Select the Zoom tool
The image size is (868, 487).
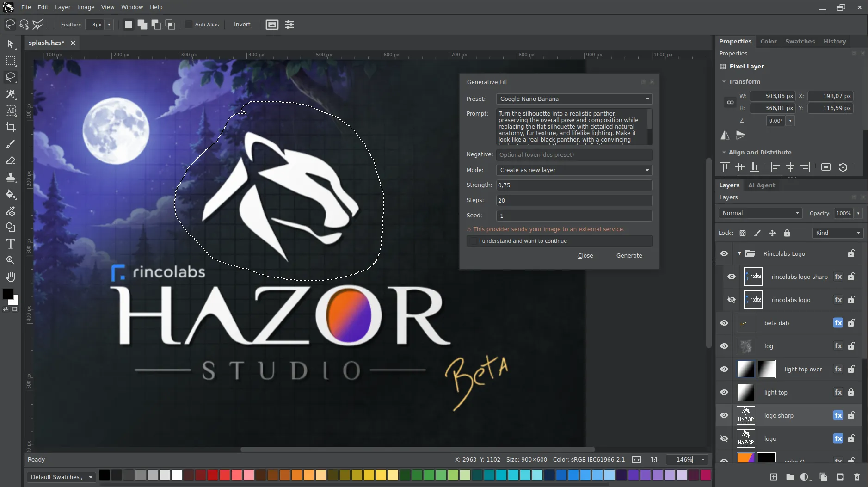[x=11, y=260]
